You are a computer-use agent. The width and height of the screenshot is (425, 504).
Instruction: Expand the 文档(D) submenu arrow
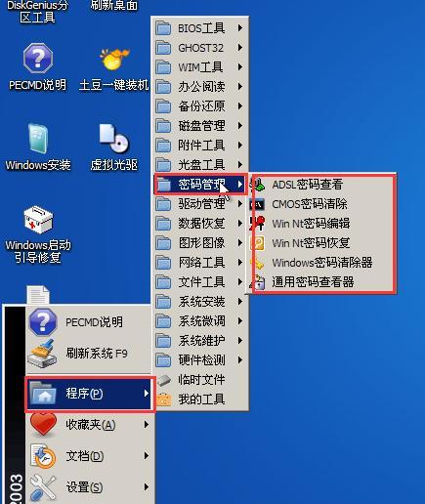pyautogui.click(x=147, y=455)
